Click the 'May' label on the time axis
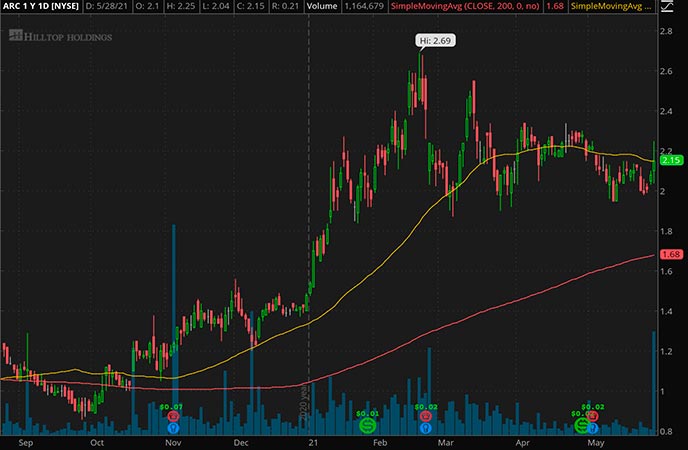The height and width of the screenshot is (450, 688). (x=596, y=443)
